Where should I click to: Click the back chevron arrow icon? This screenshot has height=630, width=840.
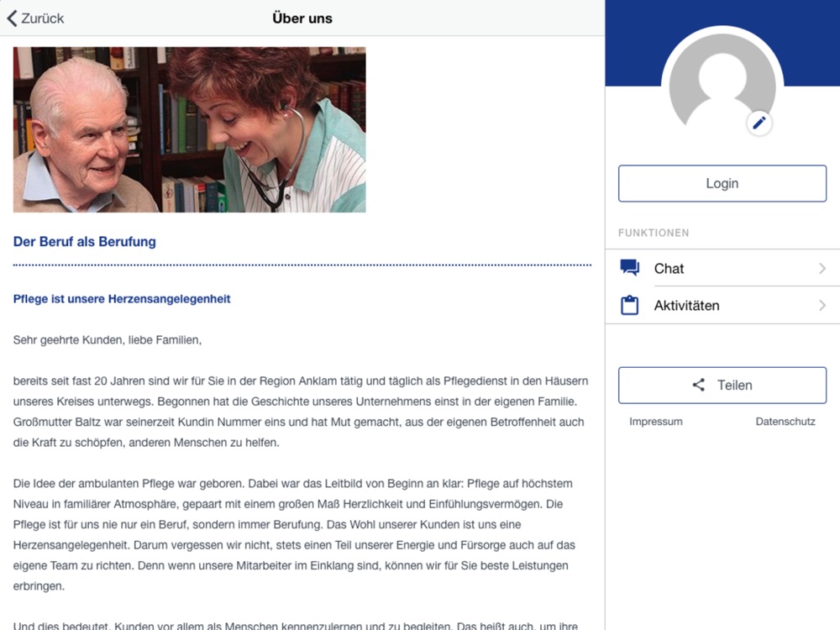click(13, 18)
